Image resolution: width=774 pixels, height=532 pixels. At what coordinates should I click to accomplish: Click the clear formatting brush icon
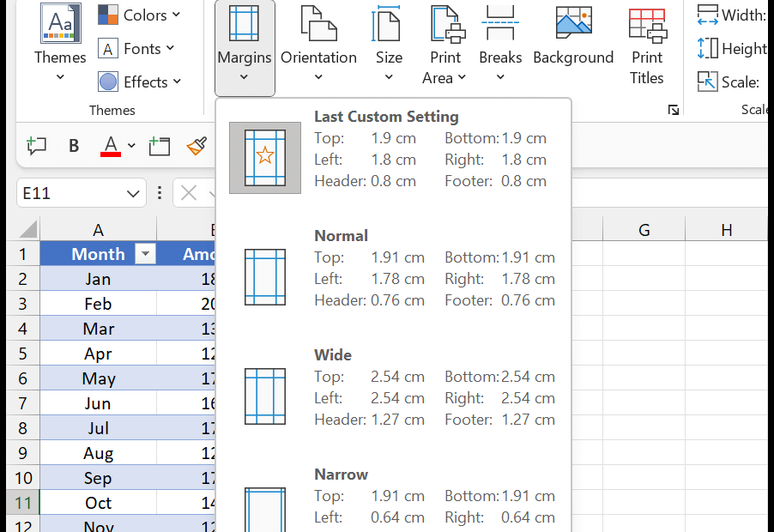[x=197, y=146]
